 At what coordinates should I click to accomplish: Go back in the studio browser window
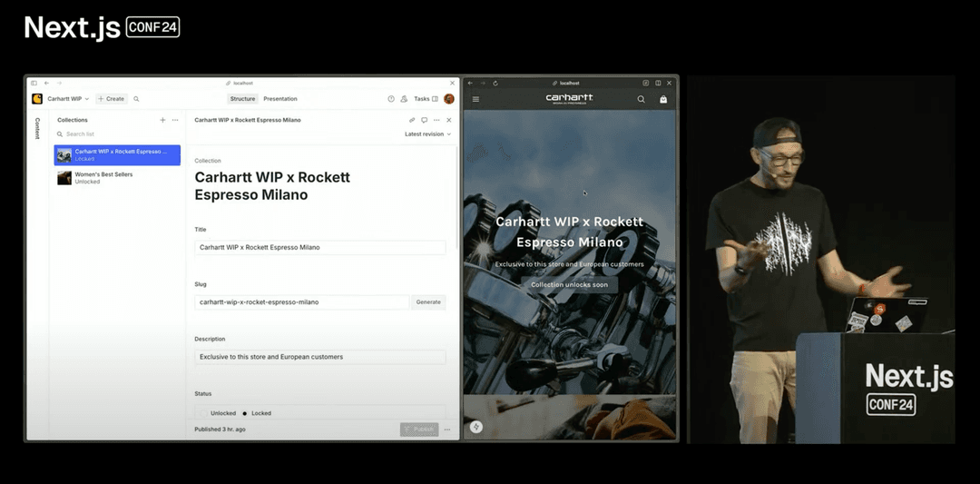46,83
